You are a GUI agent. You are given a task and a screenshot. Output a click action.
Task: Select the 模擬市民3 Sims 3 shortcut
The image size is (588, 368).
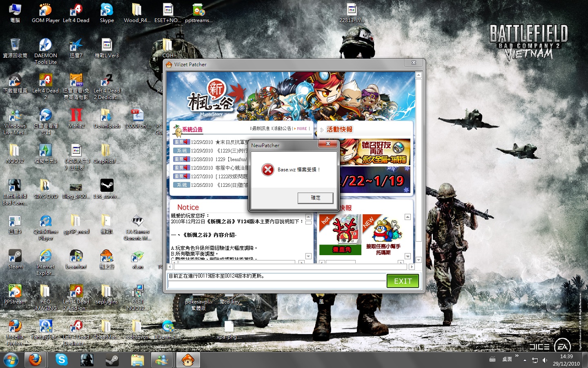point(45,154)
